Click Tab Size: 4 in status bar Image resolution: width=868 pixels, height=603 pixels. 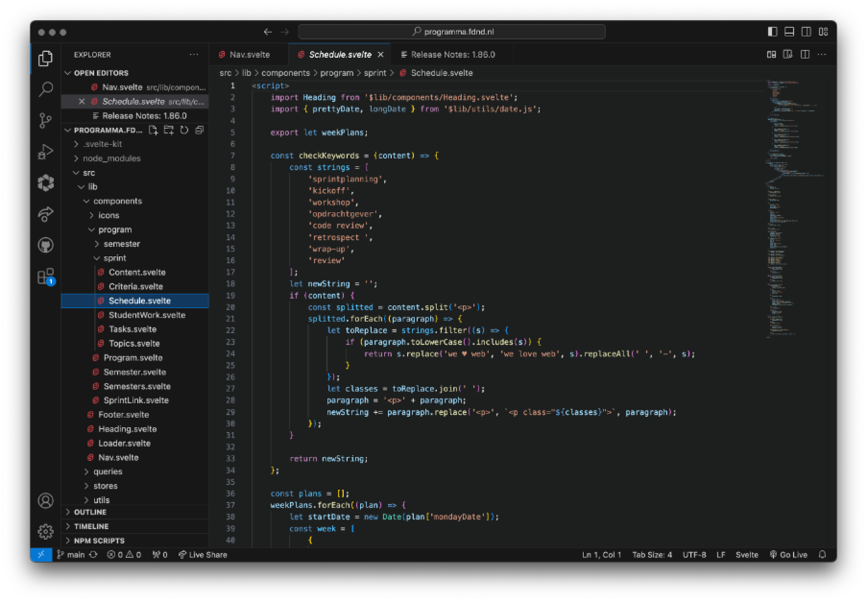coord(652,555)
